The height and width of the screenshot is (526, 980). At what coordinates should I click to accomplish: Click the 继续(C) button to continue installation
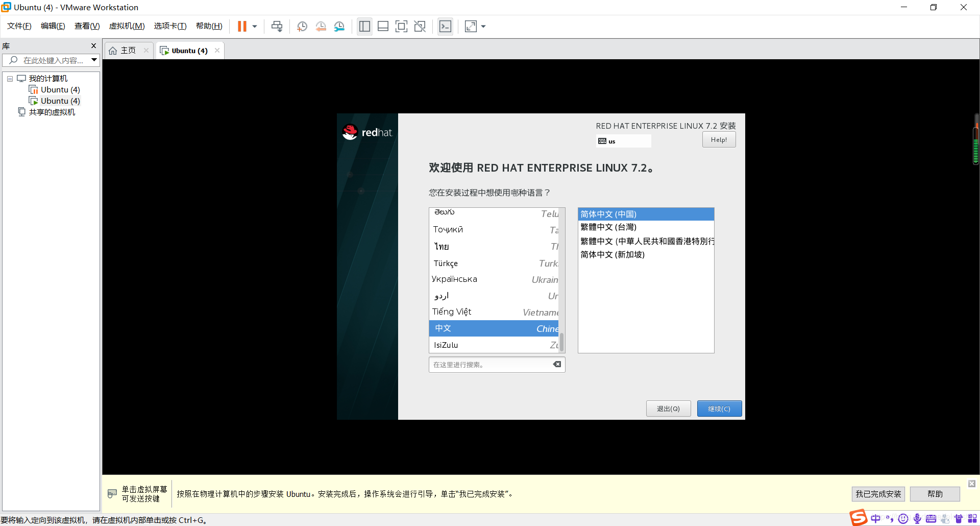(719, 409)
